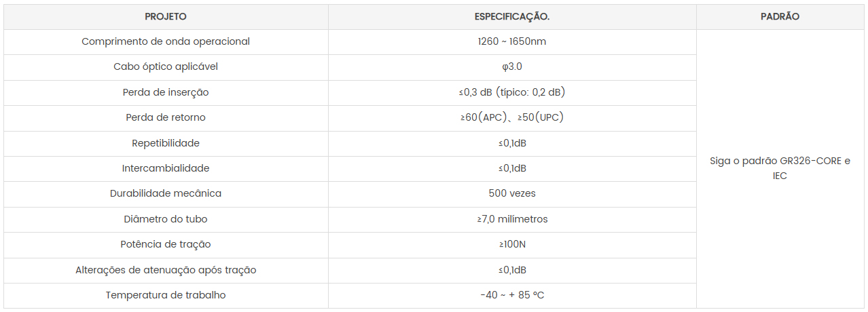The width and height of the screenshot is (868, 312).
Task: Click the 500 vezes value
Action: 511,193
